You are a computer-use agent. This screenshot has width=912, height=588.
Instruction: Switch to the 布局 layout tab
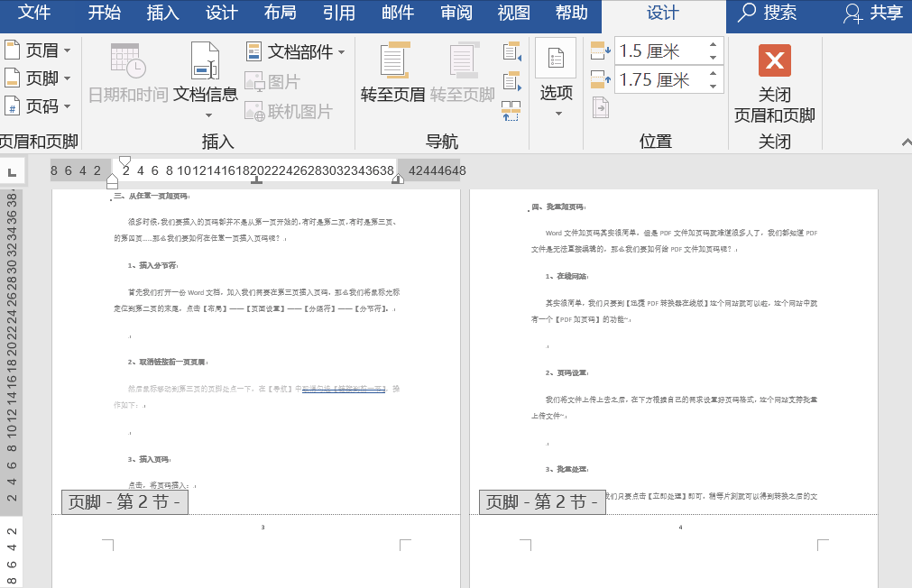pos(281,13)
